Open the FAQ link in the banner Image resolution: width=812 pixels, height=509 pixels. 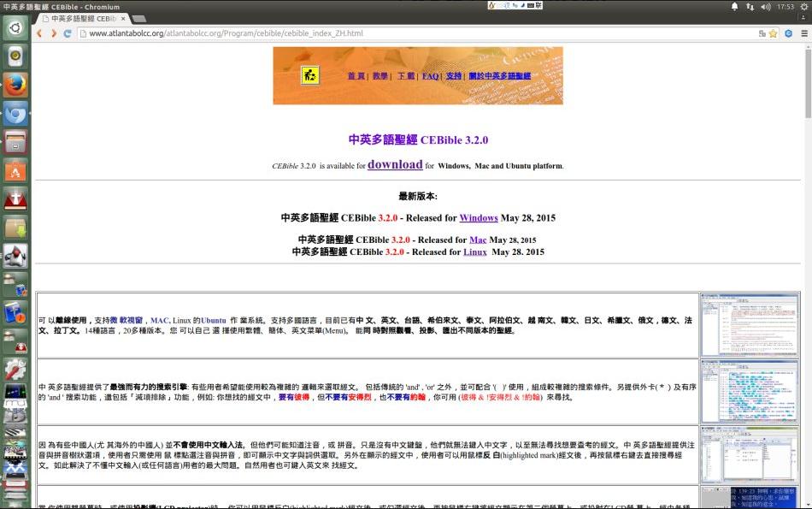click(430, 75)
